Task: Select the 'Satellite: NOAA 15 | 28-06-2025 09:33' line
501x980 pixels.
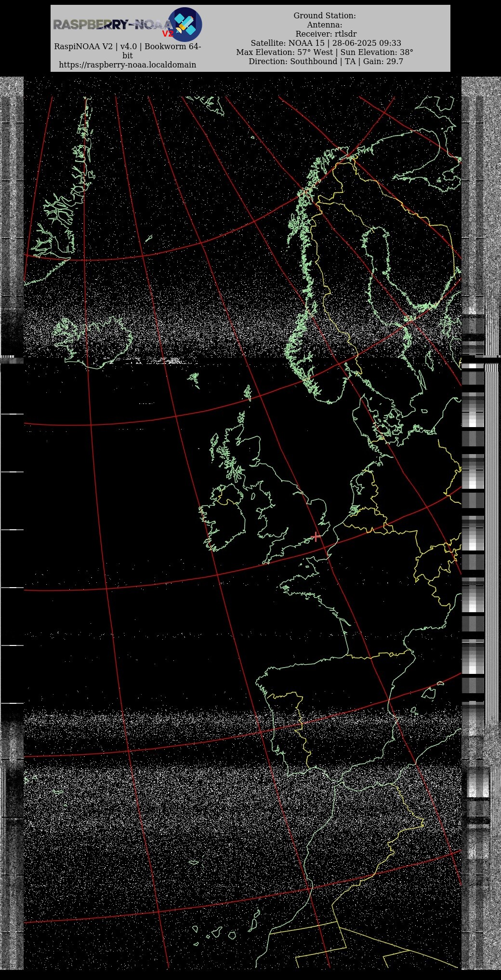Action: tap(326, 43)
